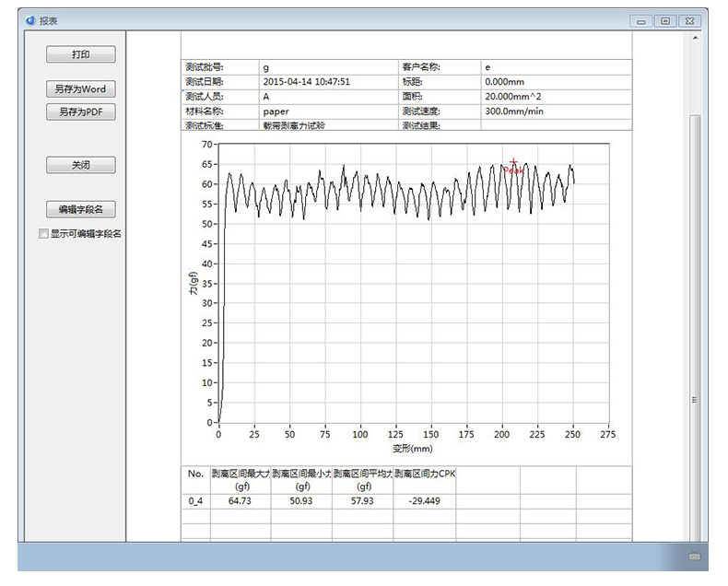The image size is (728, 586).
Task: Save the report with 另存为Word
Action: [x=81, y=89]
